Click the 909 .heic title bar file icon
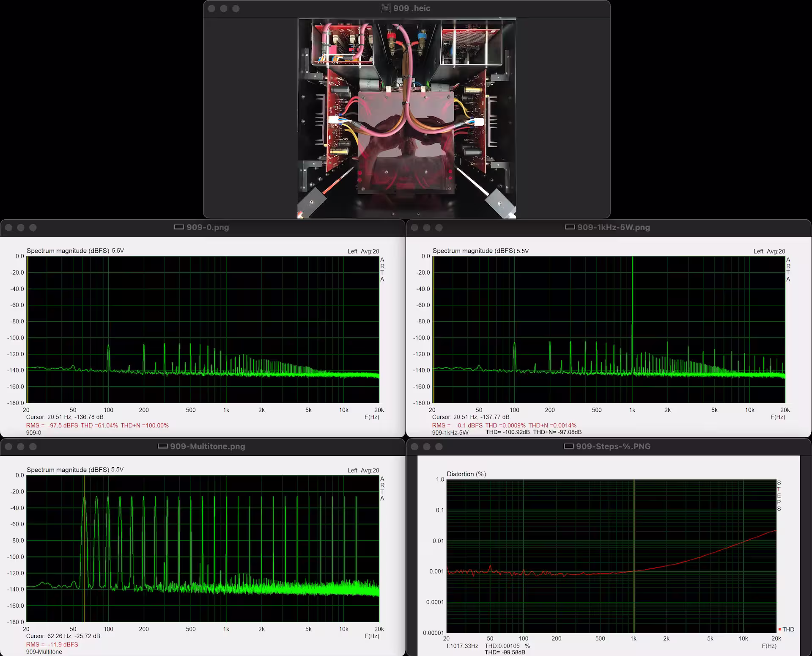 [385, 8]
